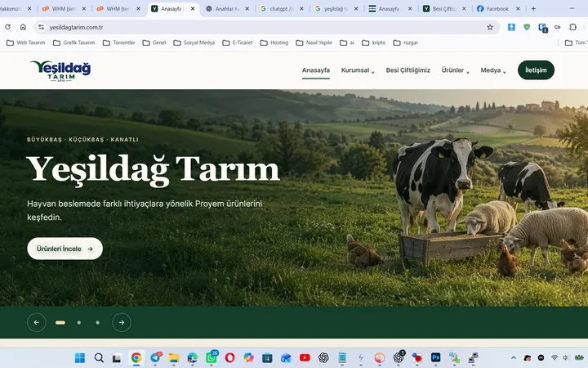Screen dimensions: 588x368
Task: Expand the Medya dropdown menu
Action: point(493,70)
